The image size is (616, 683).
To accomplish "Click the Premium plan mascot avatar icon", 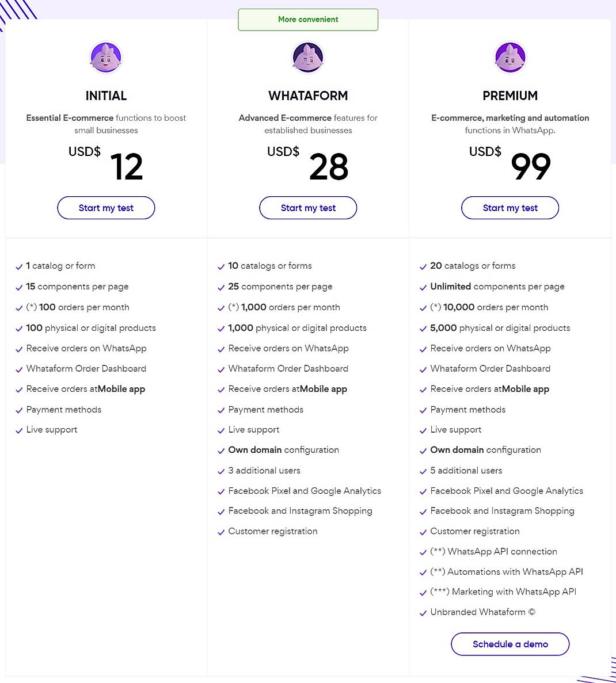I will point(510,57).
